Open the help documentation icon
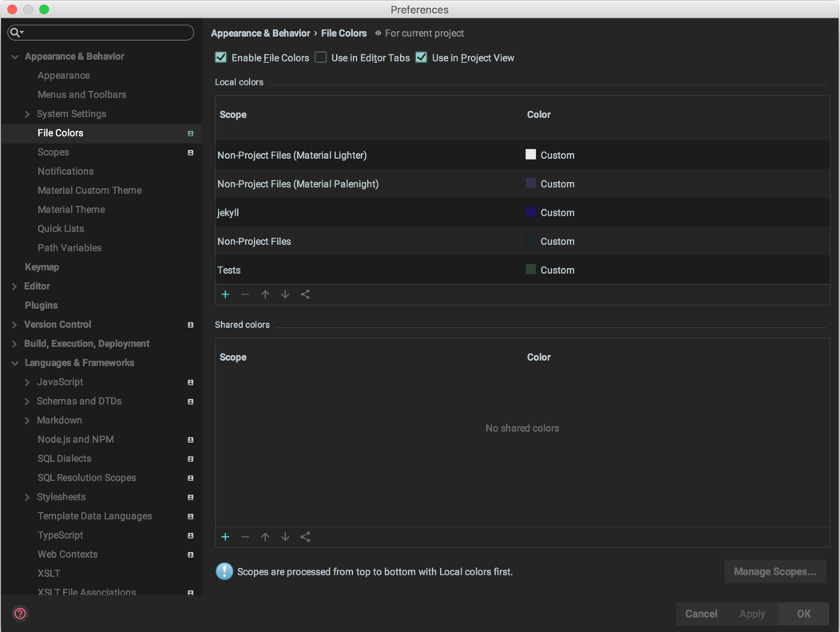Viewport: 840px width, 632px height. click(19, 614)
